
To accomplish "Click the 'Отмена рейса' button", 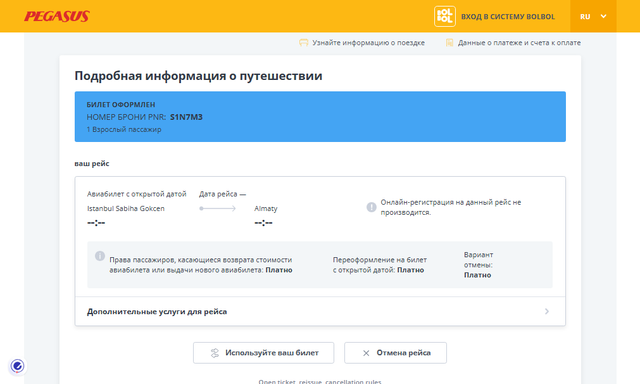I will click(x=395, y=353).
